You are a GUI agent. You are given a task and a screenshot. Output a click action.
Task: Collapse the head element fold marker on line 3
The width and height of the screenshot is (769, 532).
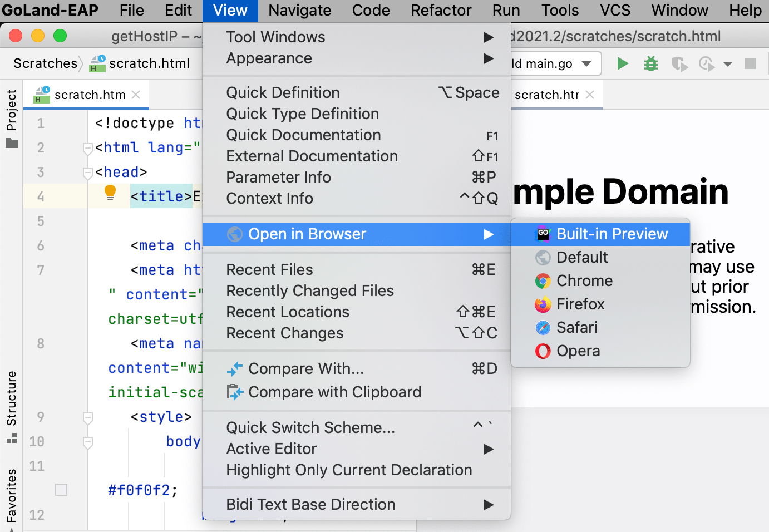[87, 172]
